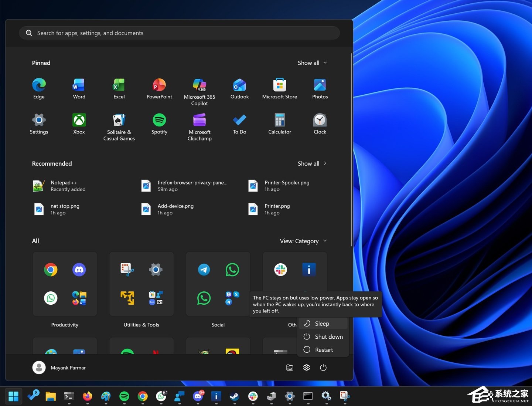Launch the Xbox app
Viewport: 532px width, 406px height.
click(79, 124)
